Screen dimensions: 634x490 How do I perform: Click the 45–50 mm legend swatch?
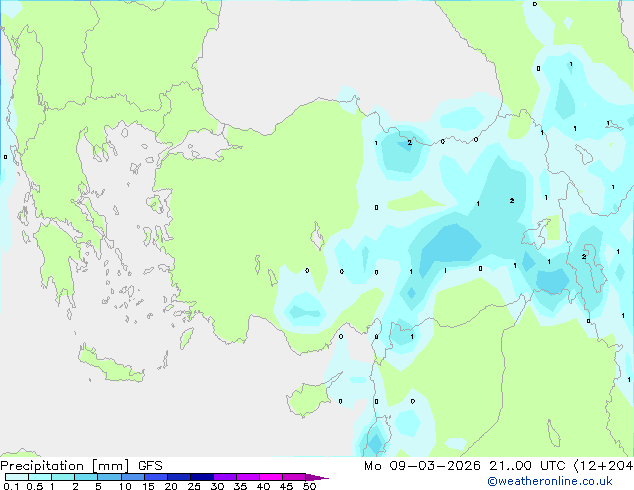294,477
